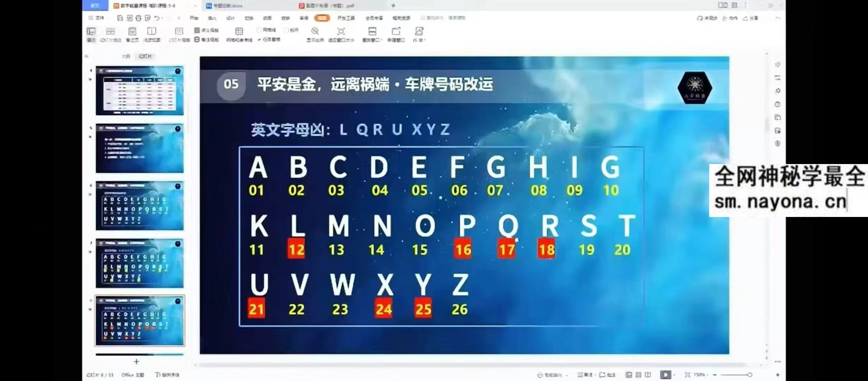
Task: Open the Animation (动画) ribbon tab
Action: 267,18
